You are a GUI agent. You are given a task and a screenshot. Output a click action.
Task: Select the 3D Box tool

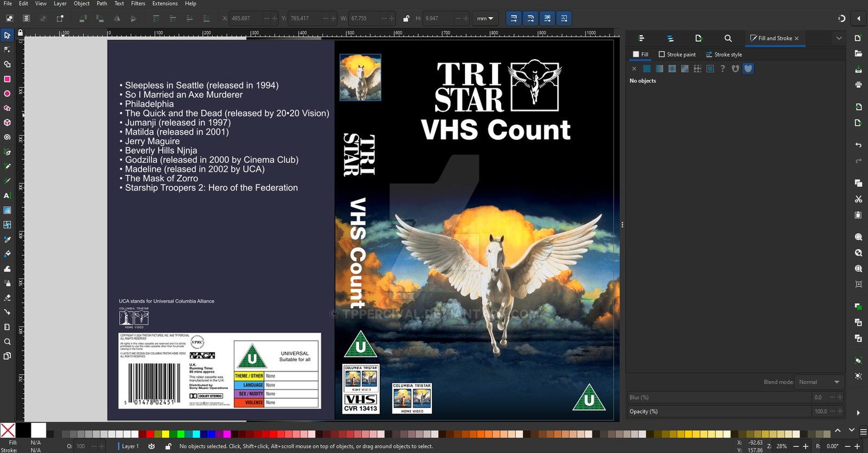tap(7, 123)
